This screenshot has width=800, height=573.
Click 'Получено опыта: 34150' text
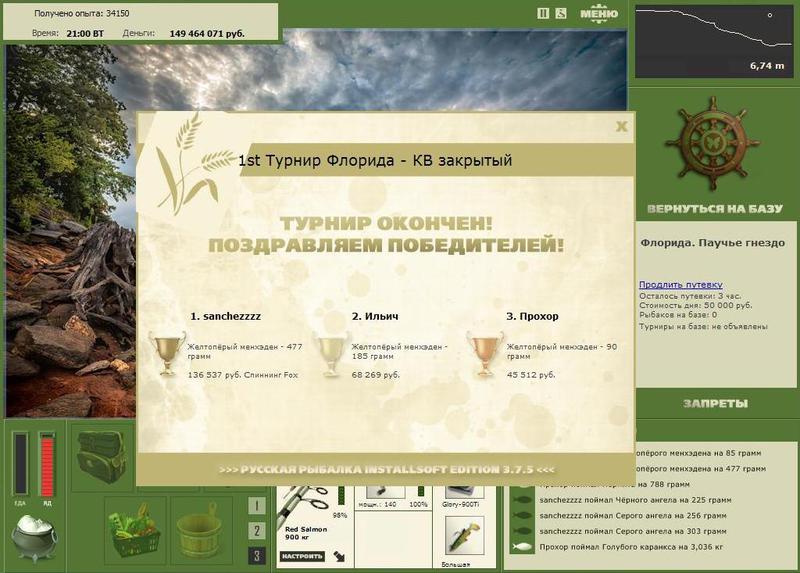coord(82,14)
